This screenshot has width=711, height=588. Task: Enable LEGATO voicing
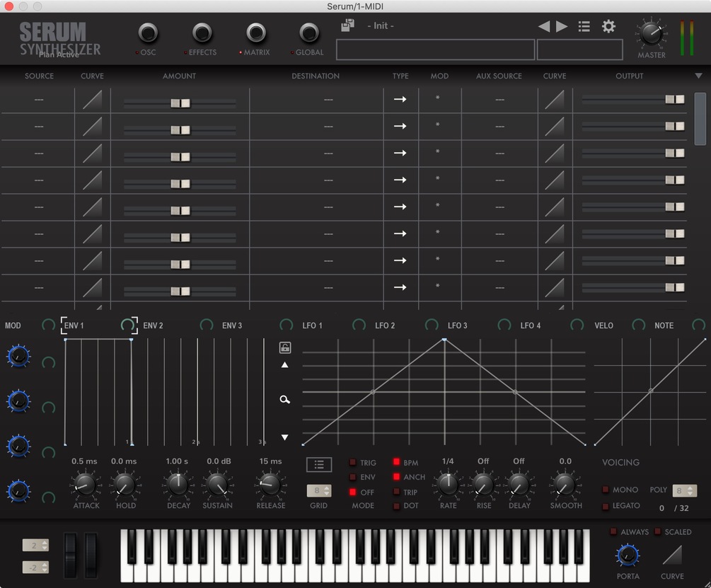tap(606, 507)
